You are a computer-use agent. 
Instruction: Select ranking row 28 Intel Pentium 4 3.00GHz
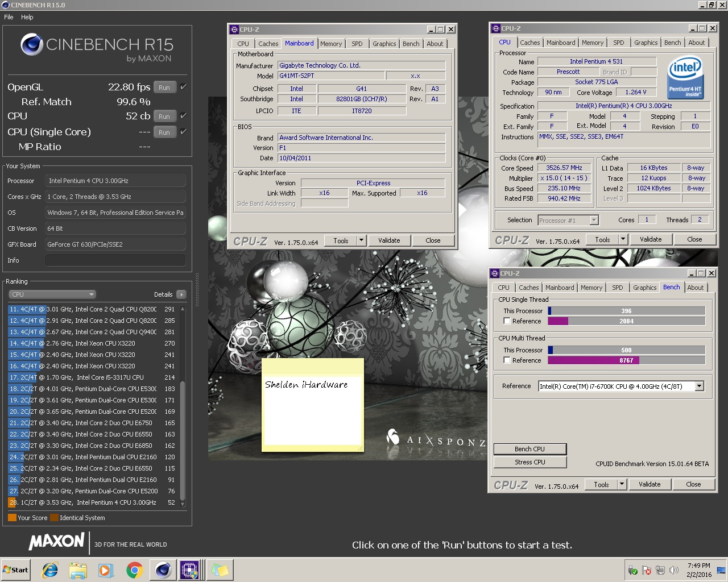92,502
